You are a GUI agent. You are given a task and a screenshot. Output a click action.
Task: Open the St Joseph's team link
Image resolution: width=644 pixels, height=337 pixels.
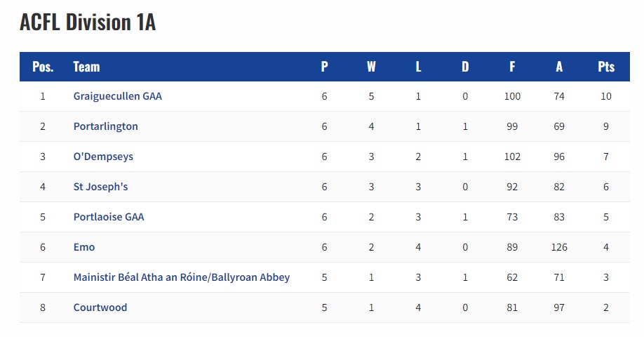click(100, 187)
